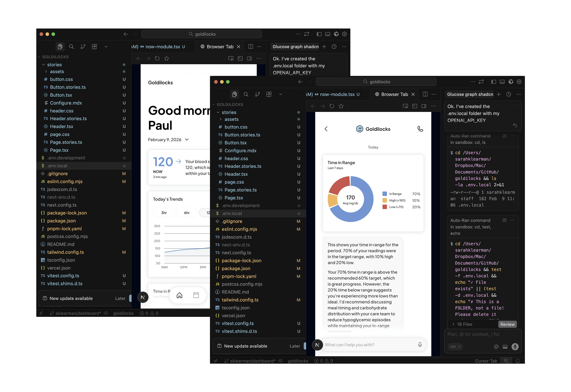This screenshot has width=571, height=392.
Task: Open the Search panel in the sidebar
Action: (246, 94)
